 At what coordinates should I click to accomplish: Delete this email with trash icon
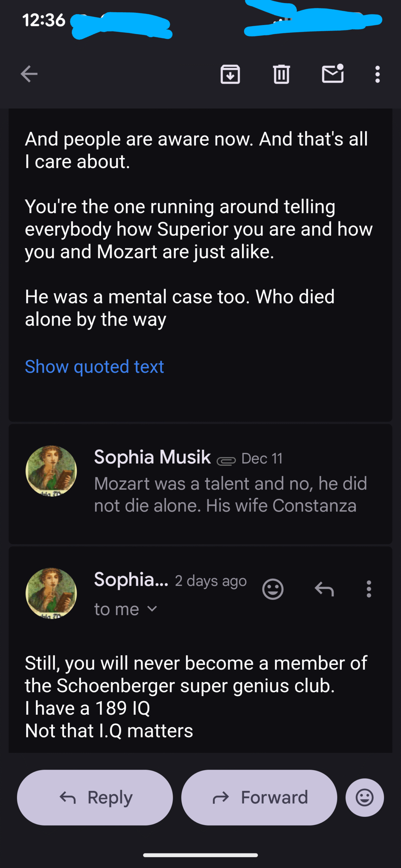tap(281, 74)
